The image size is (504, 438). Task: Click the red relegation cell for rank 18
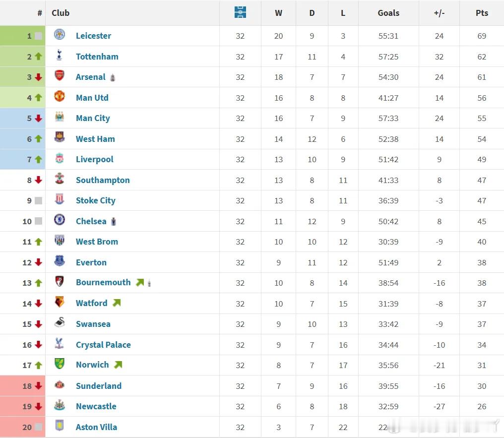(x=23, y=386)
